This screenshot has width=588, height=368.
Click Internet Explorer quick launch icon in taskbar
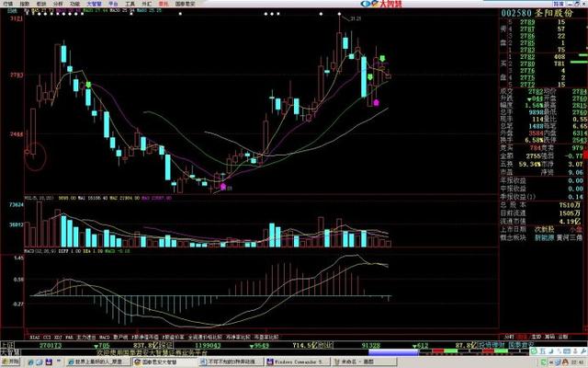pos(30,362)
